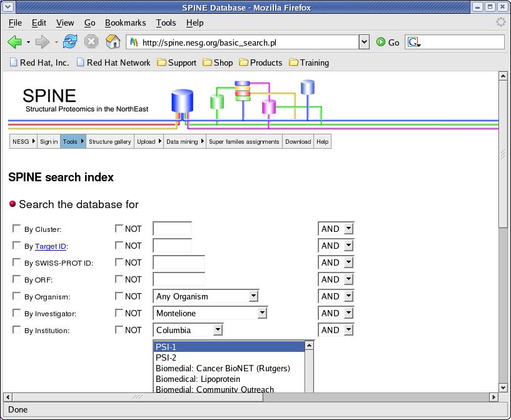Reload the page with the refresh icon
This screenshot has height=420, width=511.
[x=70, y=42]
